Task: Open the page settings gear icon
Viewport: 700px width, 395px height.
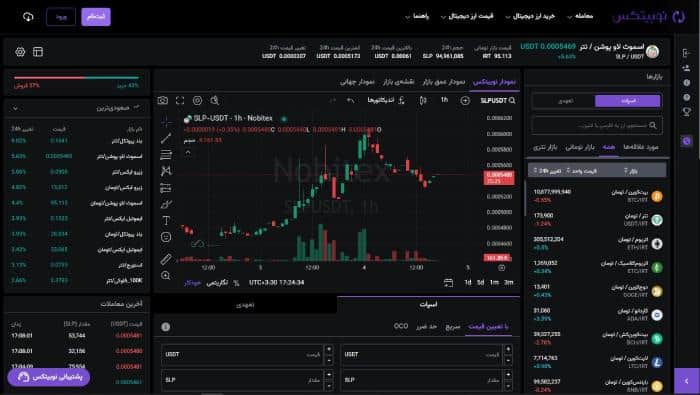Action: point(20,52)
